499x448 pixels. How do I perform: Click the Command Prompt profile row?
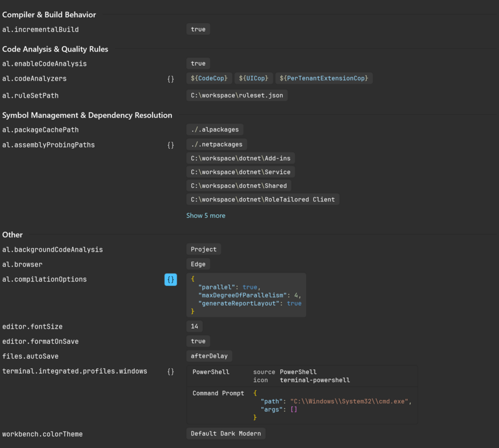pyautogui.click(x=302, y=405)
